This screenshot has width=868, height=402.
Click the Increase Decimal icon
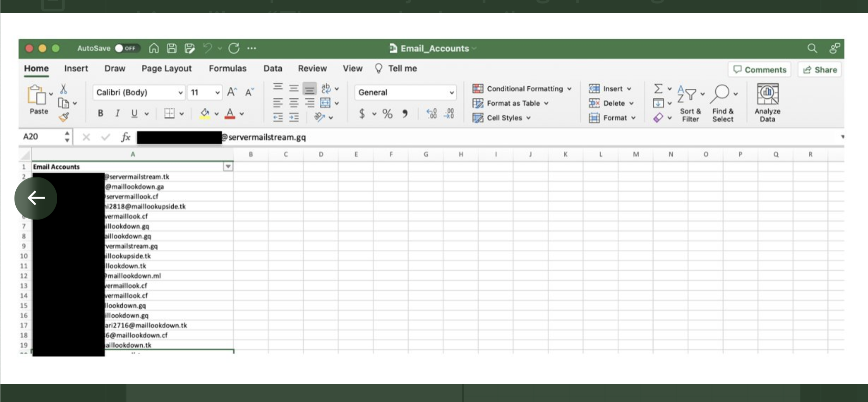[x=432, y=114]
